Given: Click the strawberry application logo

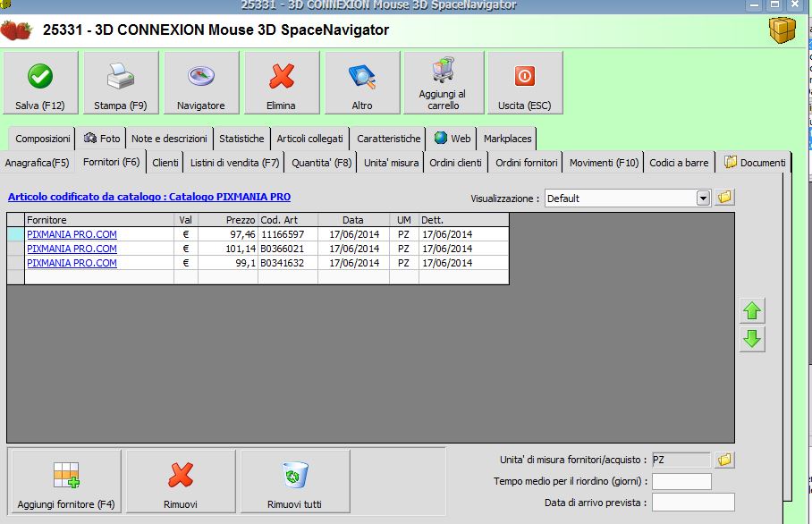Looking at the screenshot, I should tap(16, 30).
